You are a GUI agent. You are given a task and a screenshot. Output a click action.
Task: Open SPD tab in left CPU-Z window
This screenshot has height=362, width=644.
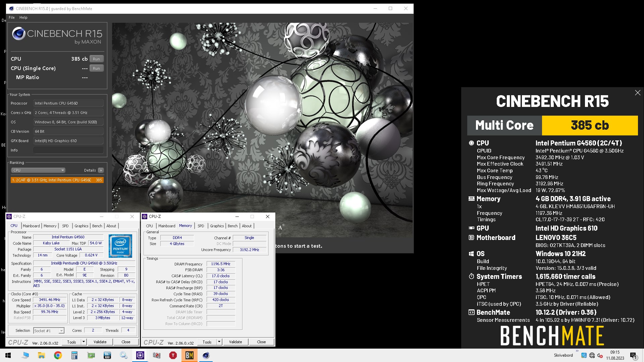65,226
